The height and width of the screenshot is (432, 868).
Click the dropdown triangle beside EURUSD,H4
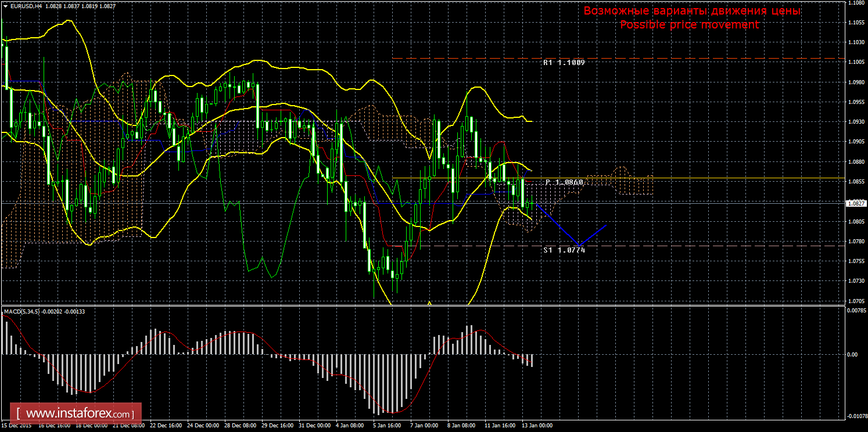[5, 5]
